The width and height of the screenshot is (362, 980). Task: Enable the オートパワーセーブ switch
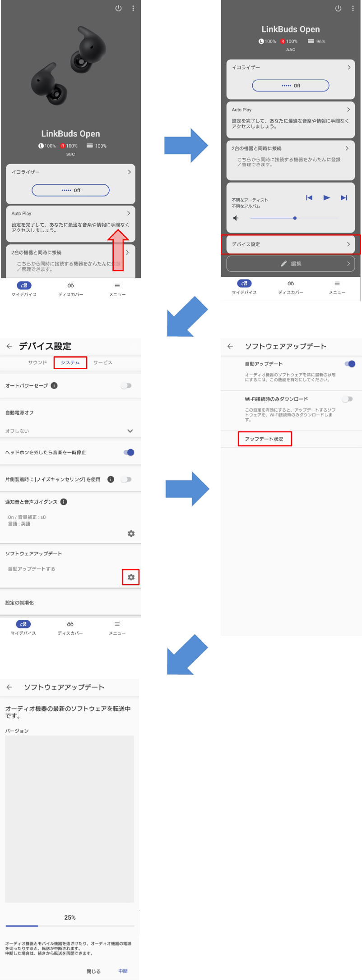tap(126, 386)
